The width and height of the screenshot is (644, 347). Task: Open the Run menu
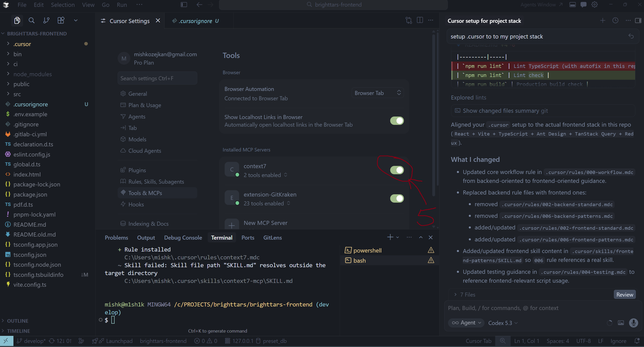tap(122, 5)
